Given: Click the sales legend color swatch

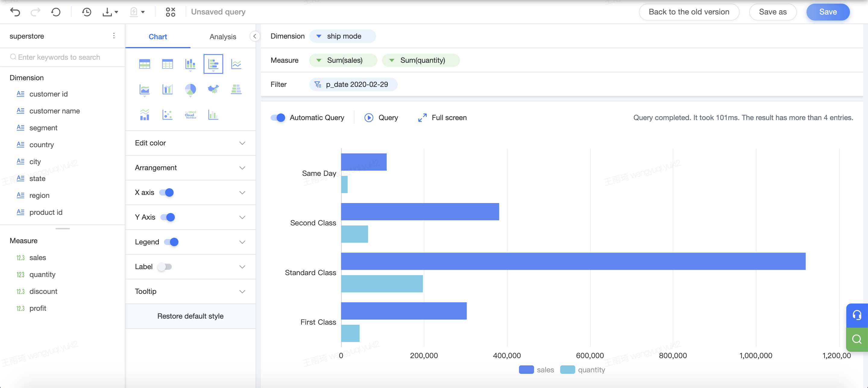Looking at the screenshot, I should [526, 370].
